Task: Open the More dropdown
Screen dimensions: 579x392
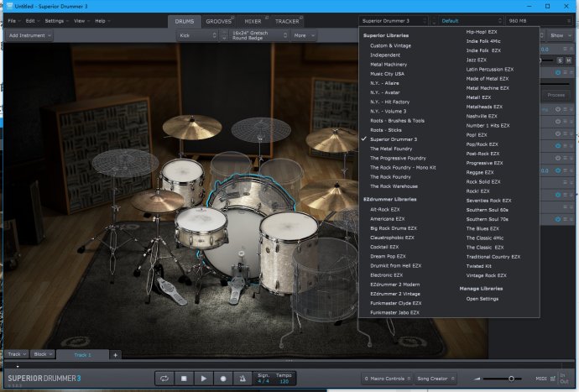Action: (x=304, y=35)
